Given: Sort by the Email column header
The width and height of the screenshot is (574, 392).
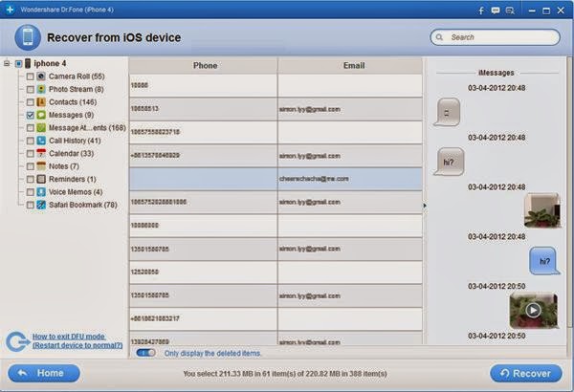Looking at the screenshot, I should [x=350, y=66].
